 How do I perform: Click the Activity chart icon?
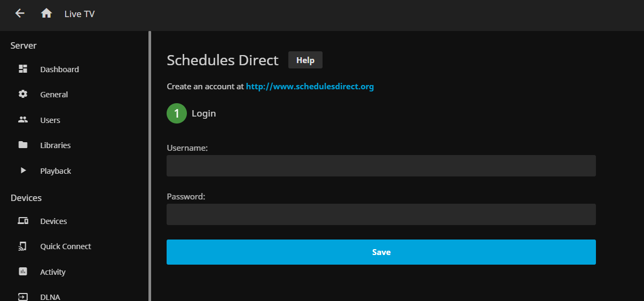pos(23,272)
